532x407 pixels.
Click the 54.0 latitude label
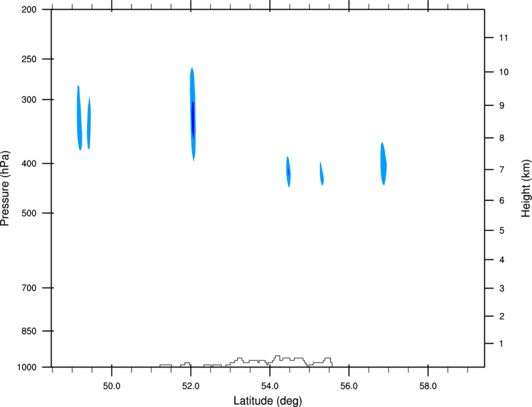270,386
